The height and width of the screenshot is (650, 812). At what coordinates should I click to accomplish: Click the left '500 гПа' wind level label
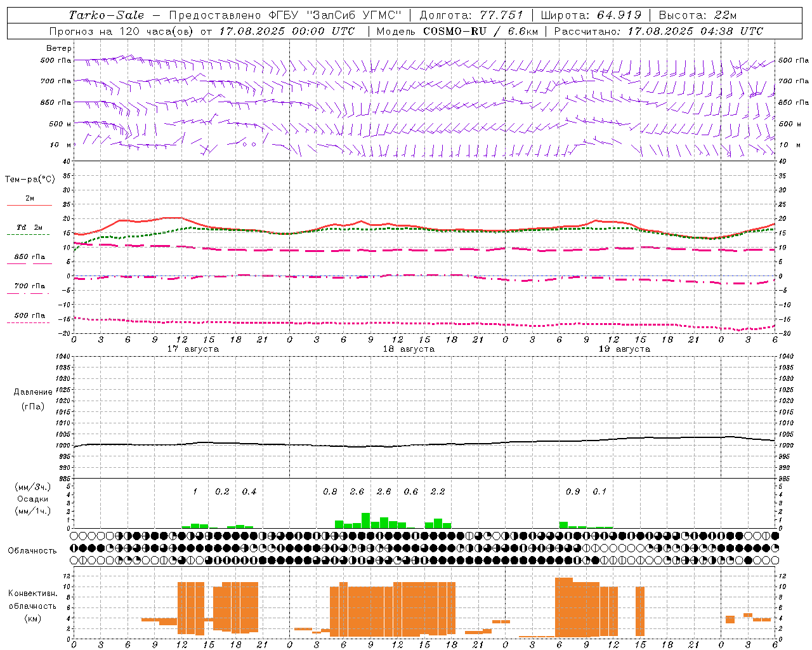pos(56,61)
